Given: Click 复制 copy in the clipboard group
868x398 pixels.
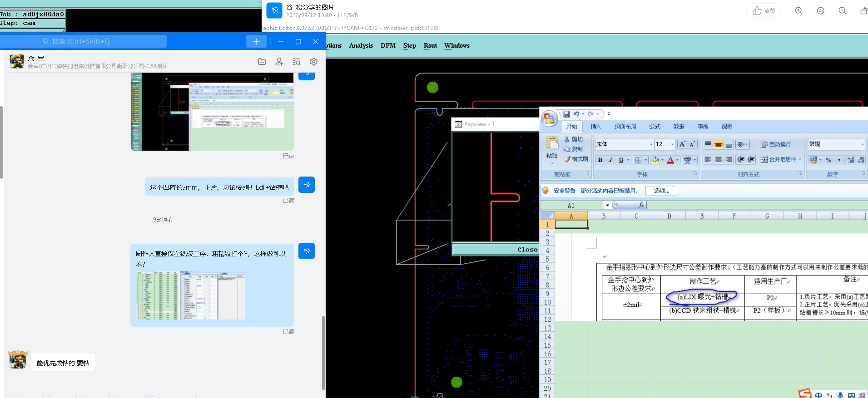Looking at the screenshot, I should [574, 149].
